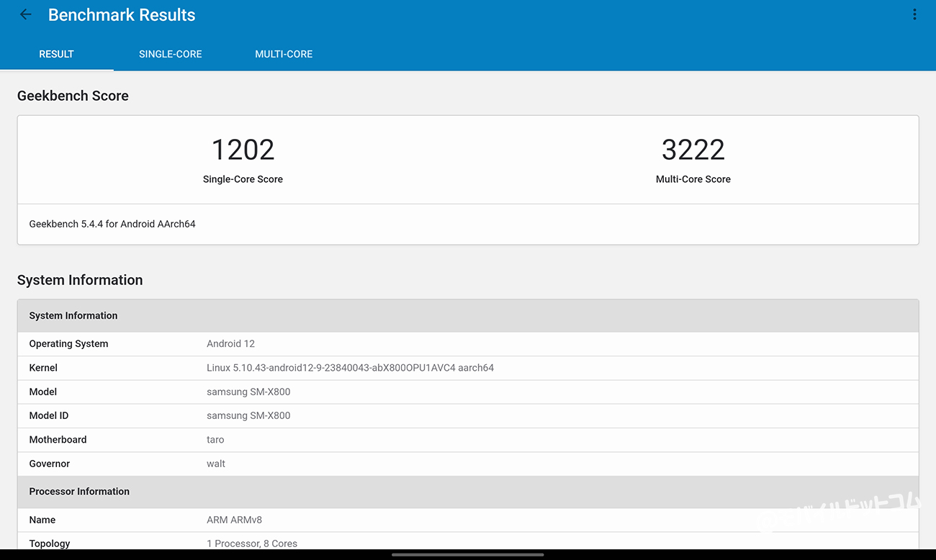Click the 'taro' motherboard value
The width and height of the screenshot is (936, 560).
(x=215, y=440)
